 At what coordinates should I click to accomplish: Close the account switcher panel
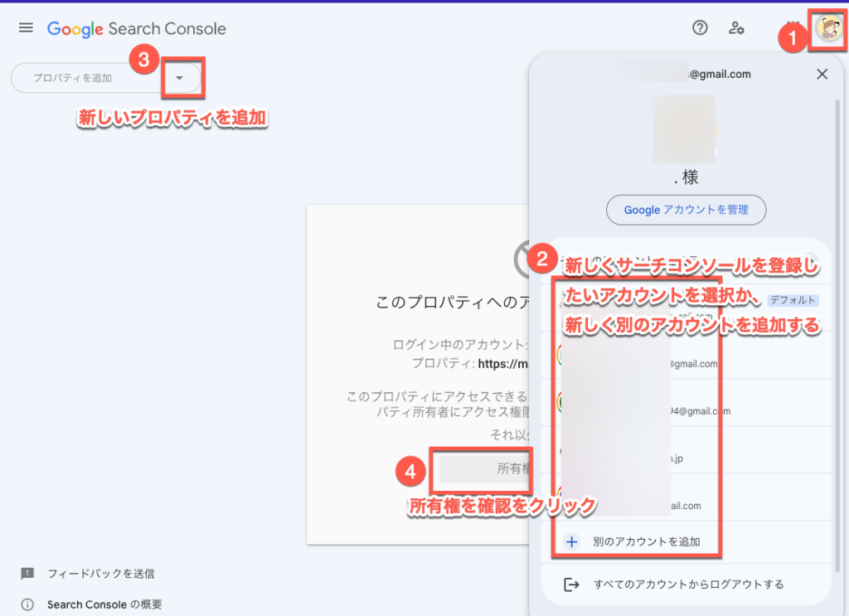point(822,75)
